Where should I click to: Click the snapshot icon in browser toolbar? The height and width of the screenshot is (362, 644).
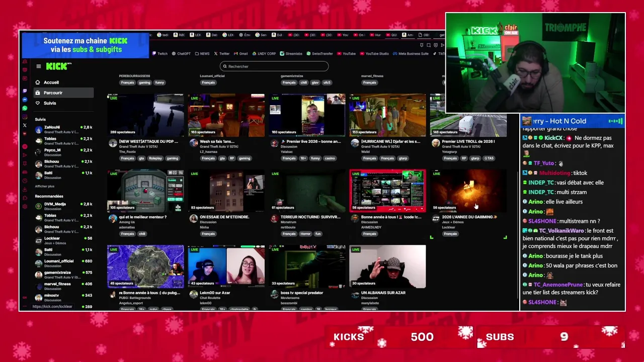click(x=429, y=45)
